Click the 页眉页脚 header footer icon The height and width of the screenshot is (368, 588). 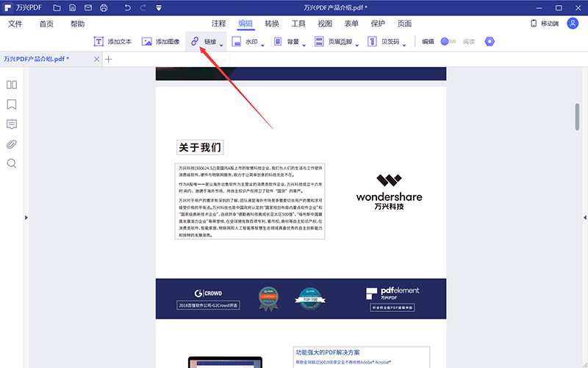(x=319, y=41)
